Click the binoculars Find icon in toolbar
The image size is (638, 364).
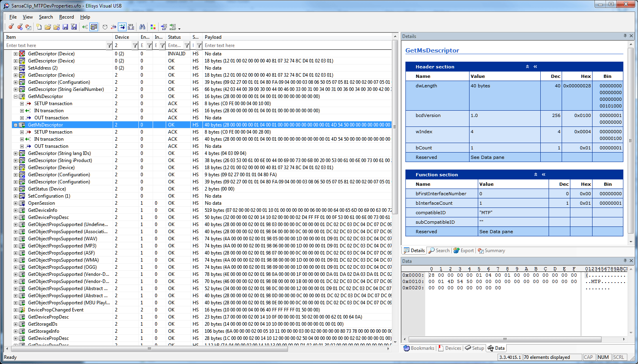tap(142, 27)
